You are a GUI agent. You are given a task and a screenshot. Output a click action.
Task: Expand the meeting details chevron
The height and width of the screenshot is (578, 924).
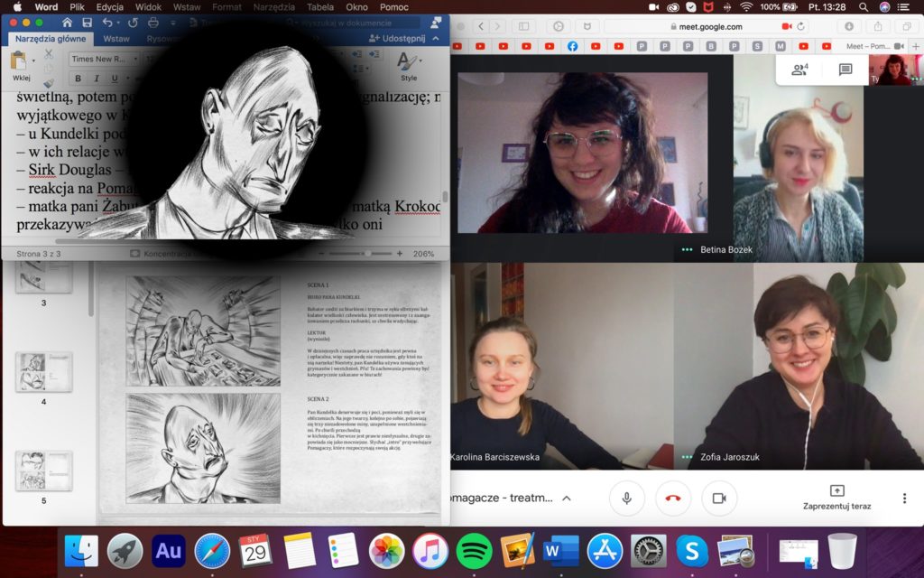[x=567, y=498]
